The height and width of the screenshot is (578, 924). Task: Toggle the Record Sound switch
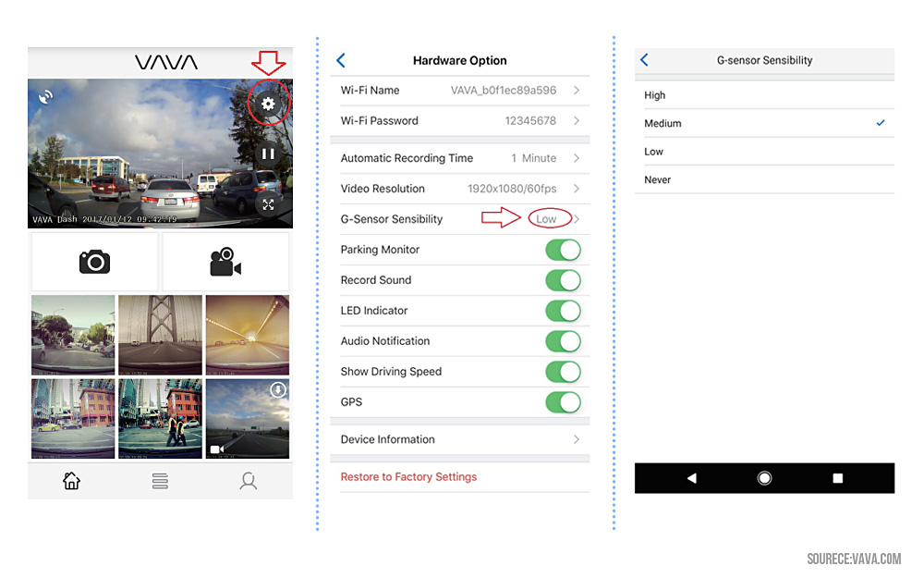coord(564,280)
